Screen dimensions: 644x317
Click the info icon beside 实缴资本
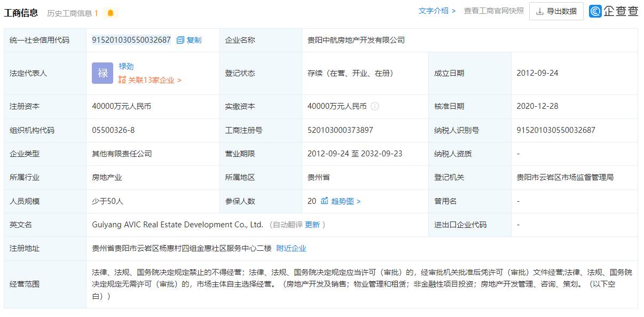coord(374,106)
